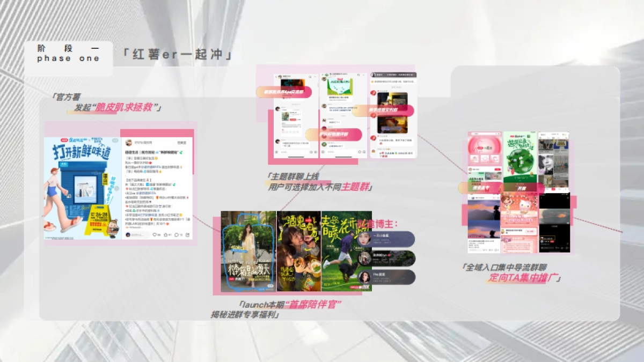Screen dimensions: 644x362
Task: Select the top blogger avatar in the blogger list
Action: pos(364,239)
